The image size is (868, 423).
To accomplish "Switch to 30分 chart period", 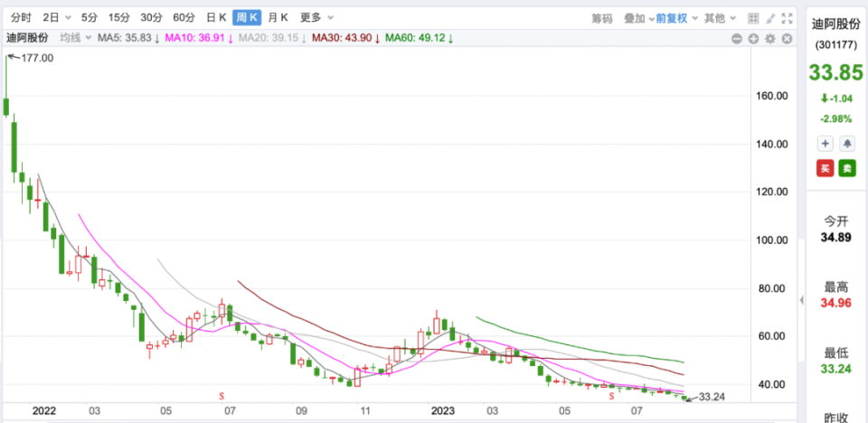I will (151, 18).
